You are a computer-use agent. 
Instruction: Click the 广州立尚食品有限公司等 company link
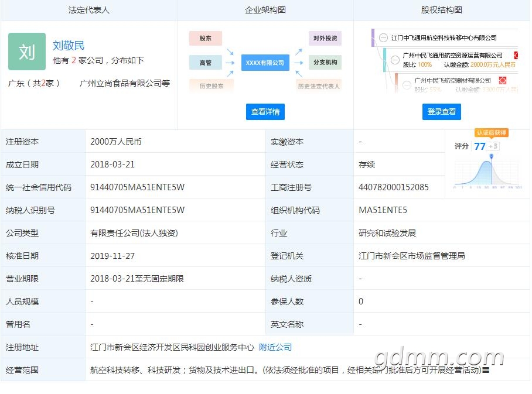[125, 83]
